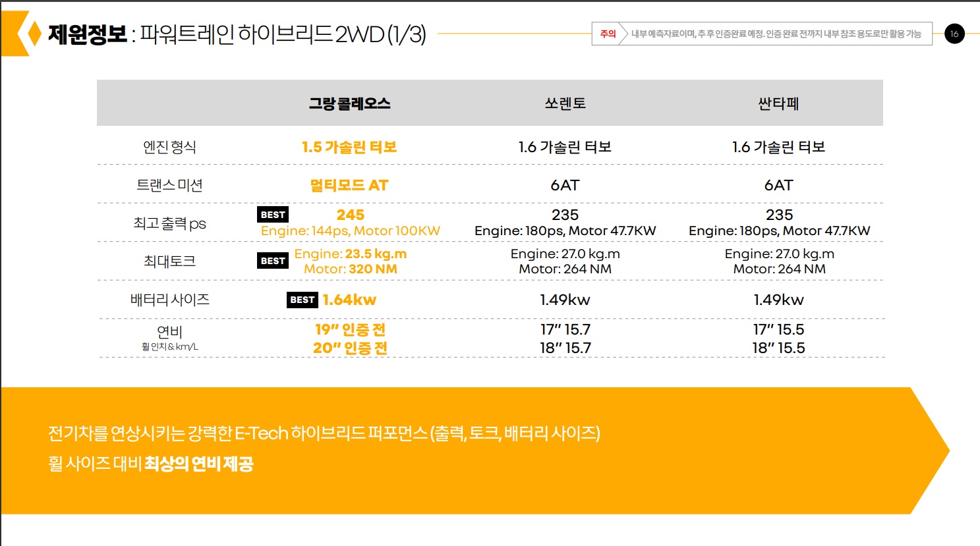Click the 내부 예측자료 notice text
The height and width of the screenshot is (546, 980).
coord(776,34)
